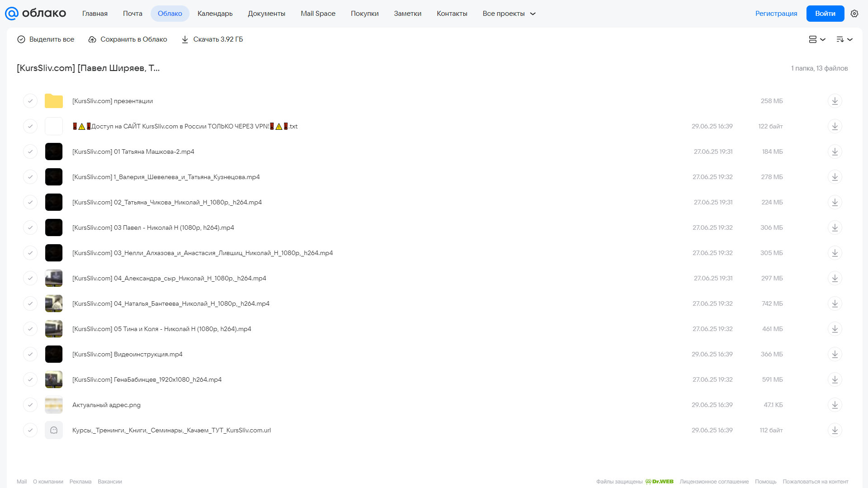
Task: Open the yellow презентации folder icon
Action: point(54,101)
